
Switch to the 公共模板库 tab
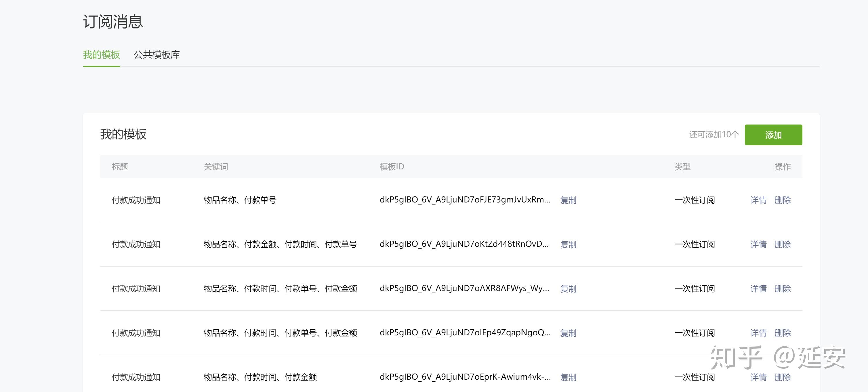pos(157,55)
